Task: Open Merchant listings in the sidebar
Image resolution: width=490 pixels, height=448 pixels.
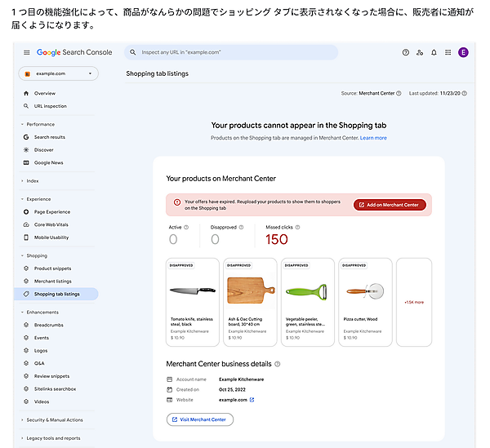Action: (x=52, y=281)
